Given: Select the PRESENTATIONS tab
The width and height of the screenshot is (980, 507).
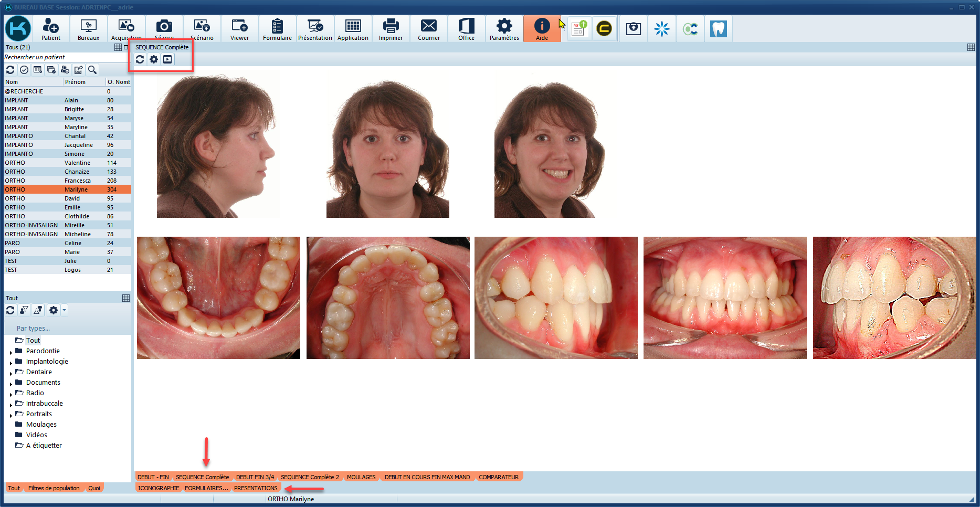Looking at the screenshot, I should pos(256,488).
